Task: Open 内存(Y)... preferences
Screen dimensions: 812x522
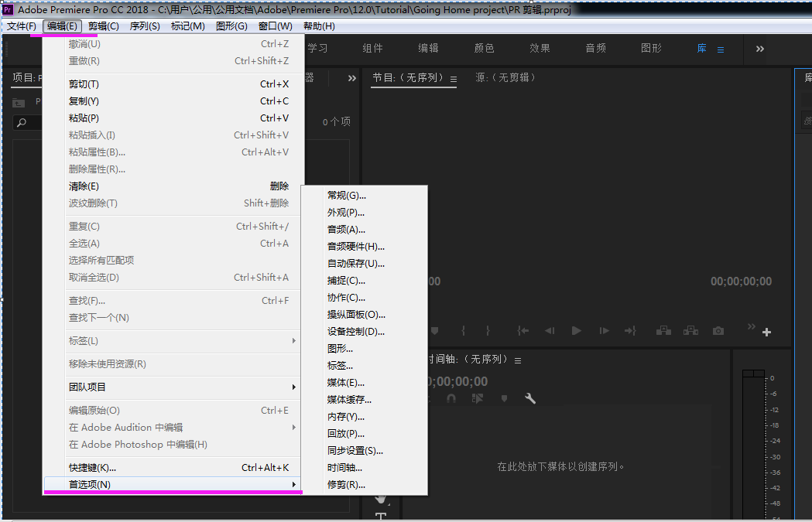Action: click(x=365, y=417)
